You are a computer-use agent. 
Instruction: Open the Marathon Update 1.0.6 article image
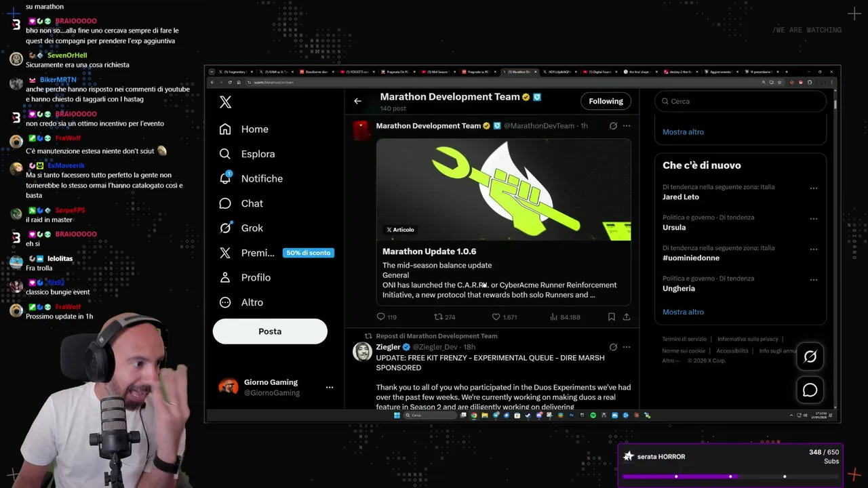[x=504, y=190]
